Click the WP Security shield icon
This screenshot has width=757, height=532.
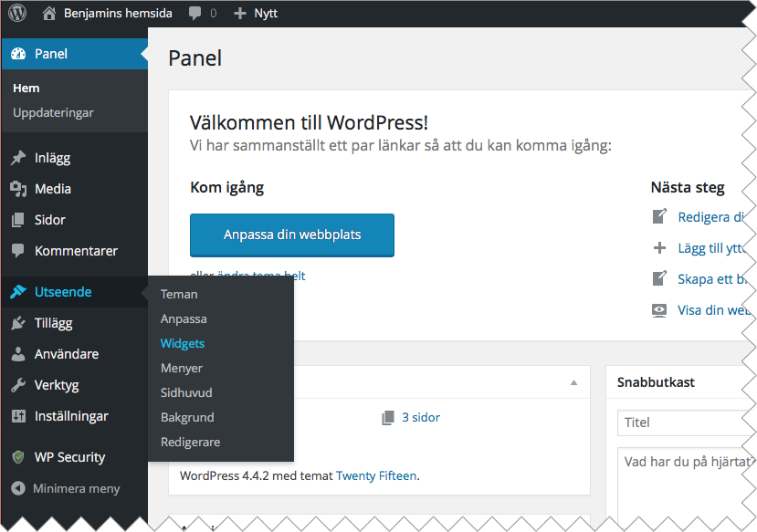(x=18, y=457)
